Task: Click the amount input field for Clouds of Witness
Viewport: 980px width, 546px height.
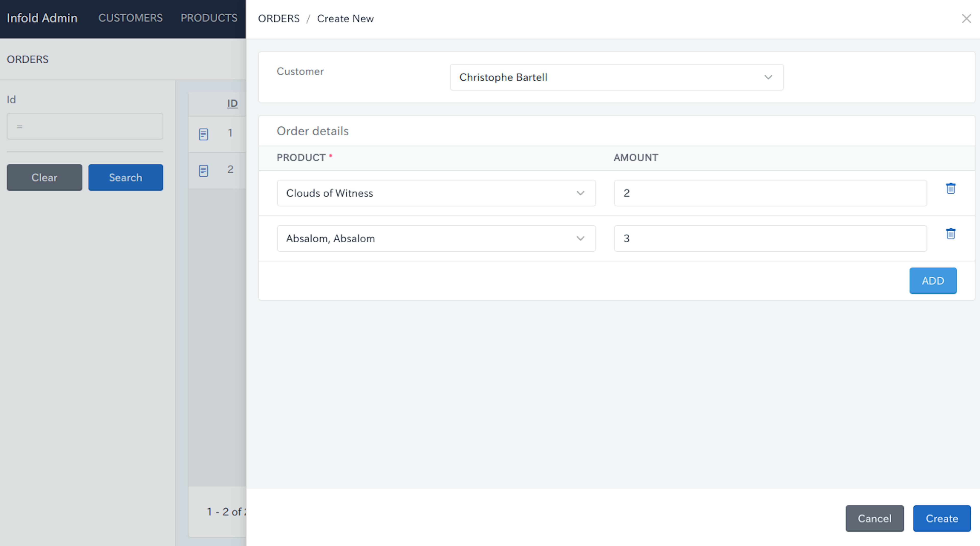Action: pyautogui.click(x=770, y=193)
